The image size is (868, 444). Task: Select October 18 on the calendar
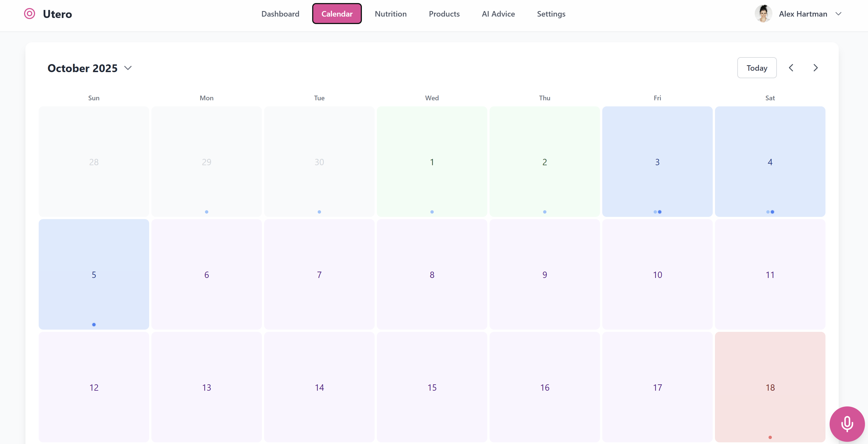tap(770, 387)
